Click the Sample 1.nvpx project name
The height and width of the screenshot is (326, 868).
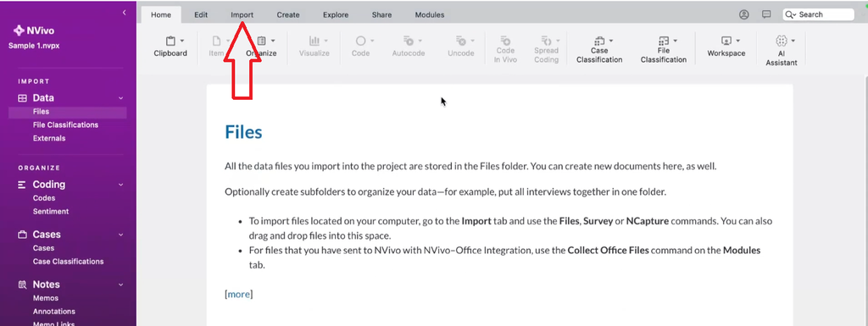[x=34, y=46]
